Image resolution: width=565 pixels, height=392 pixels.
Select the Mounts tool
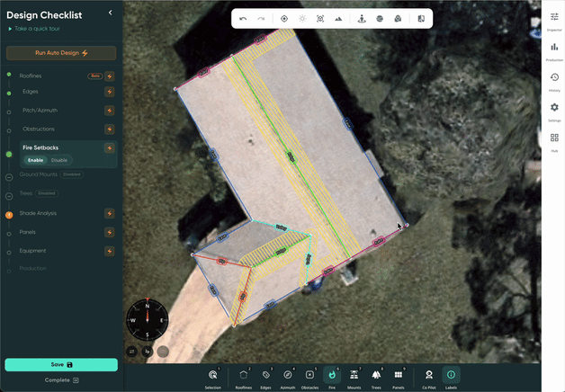(x=354, y=378)
